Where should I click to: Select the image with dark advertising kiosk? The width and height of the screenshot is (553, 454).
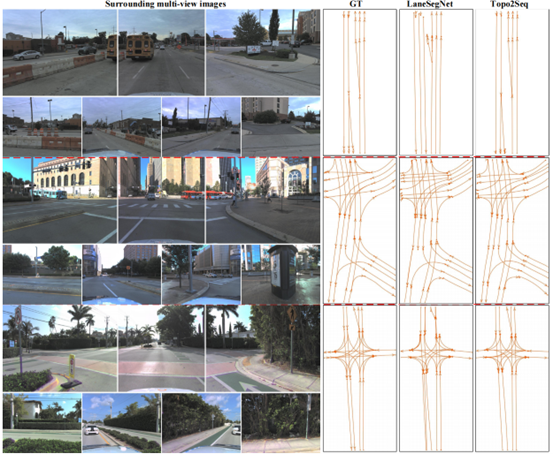click(281, 274)
